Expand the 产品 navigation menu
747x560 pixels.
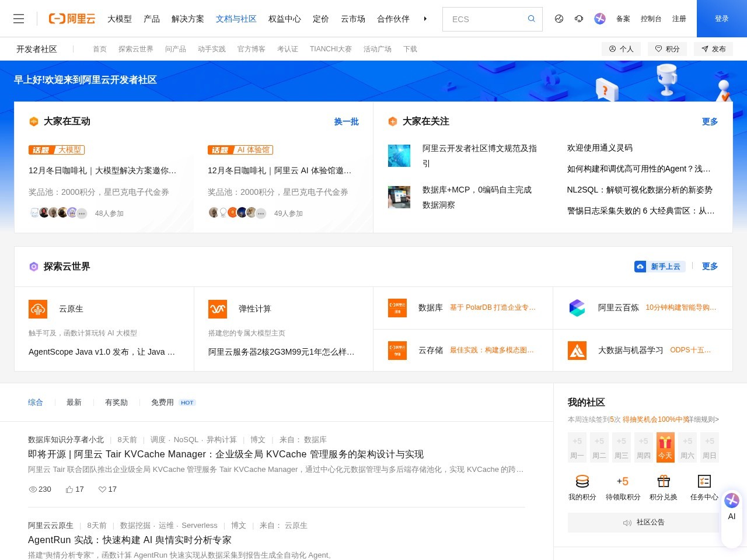[x=152, y=19]
